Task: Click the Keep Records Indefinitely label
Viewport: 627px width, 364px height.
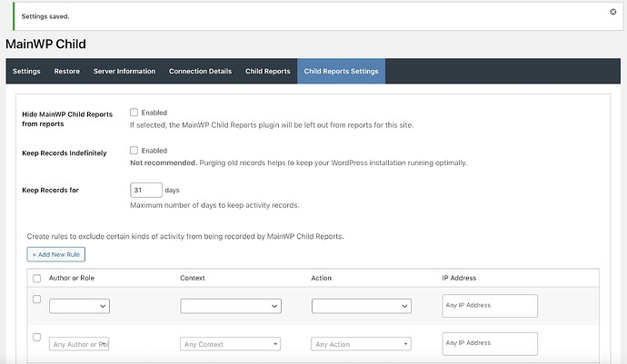Action: tap(65, 153)
